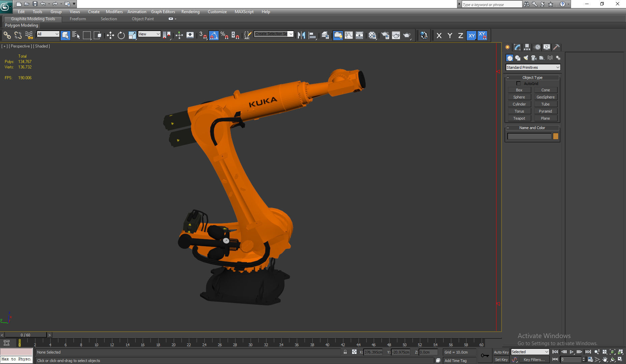
Task: Click Select and Manipulate icon
Action: click(179, 35)
